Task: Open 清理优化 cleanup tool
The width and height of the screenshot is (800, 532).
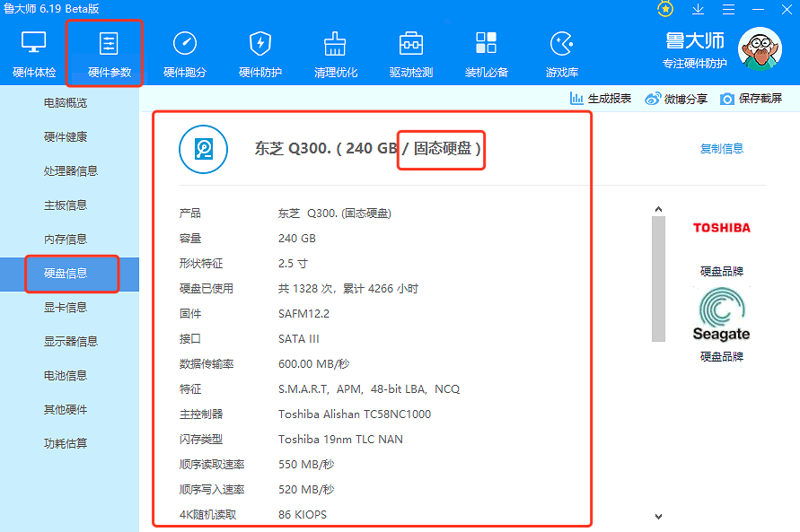Action: click(x=336, y=54)
